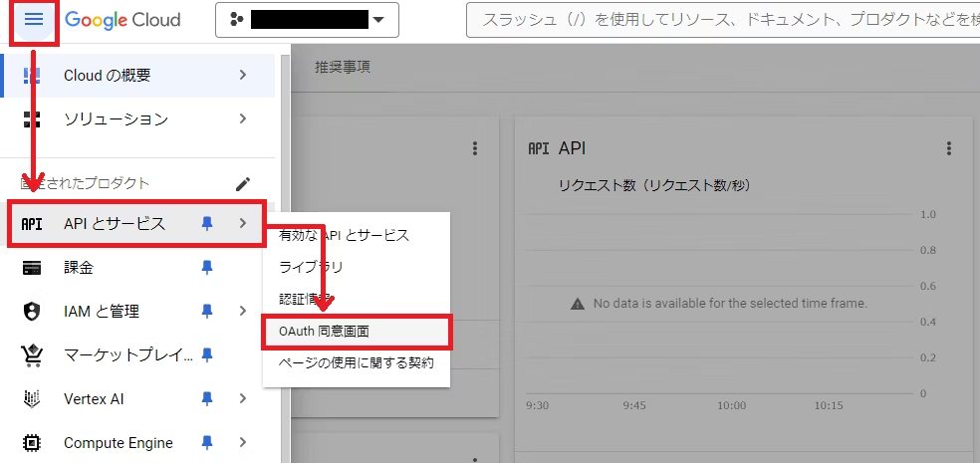Open the project selector dropdown
The height and width of the screenshot is (463, 980).
307,20
